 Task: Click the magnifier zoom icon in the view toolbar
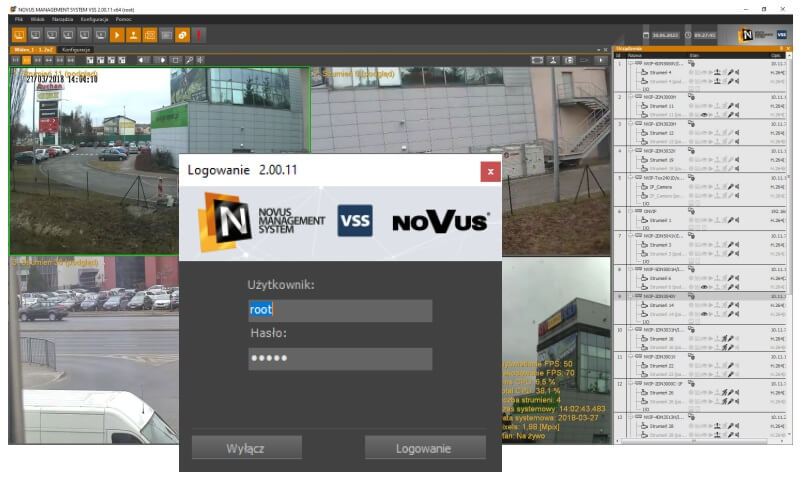point(189,60)
